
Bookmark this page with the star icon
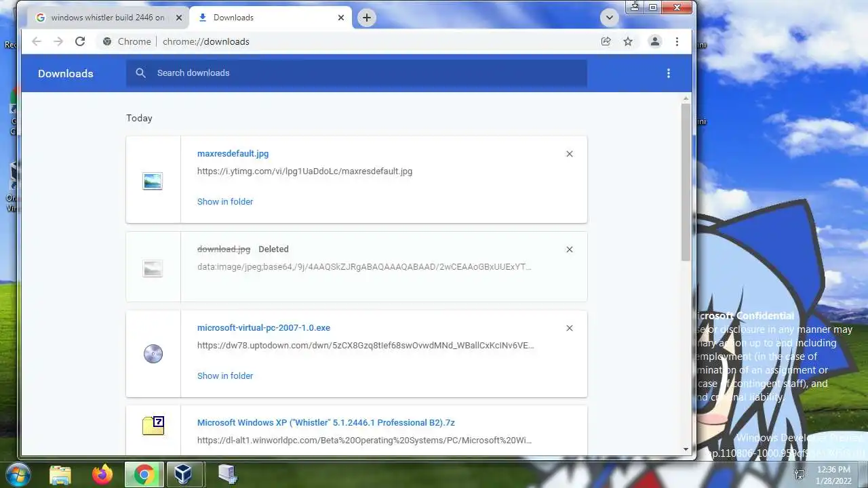click(x=628, y=41)
